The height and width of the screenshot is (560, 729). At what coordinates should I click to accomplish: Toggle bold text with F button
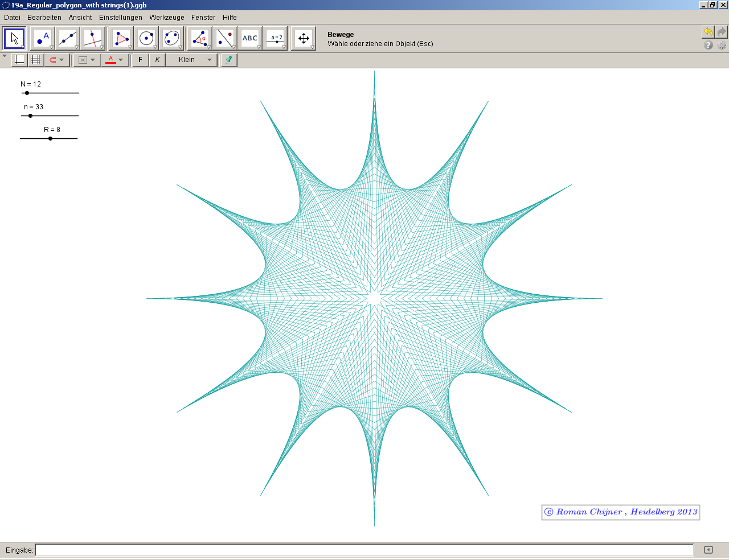[141, 60]
